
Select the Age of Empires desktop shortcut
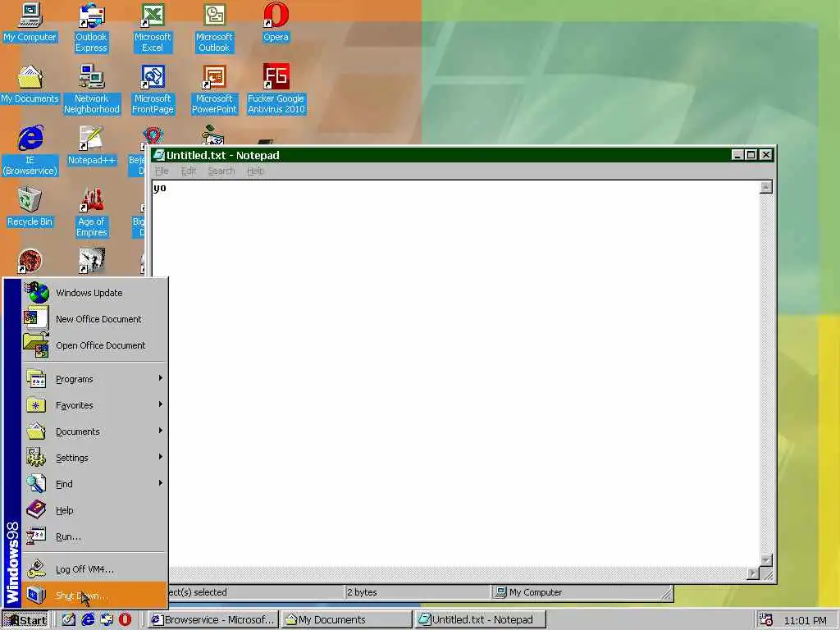coord(92,212)
